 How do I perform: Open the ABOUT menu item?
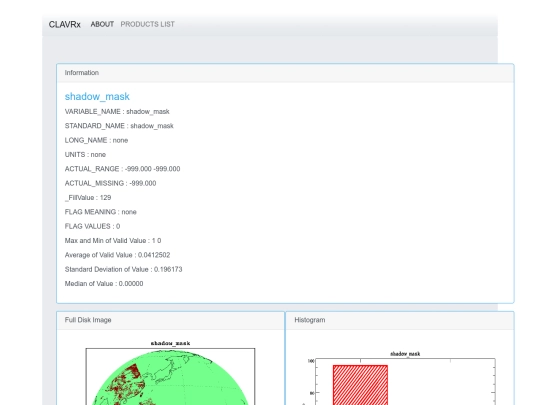(x=102, y=24)
